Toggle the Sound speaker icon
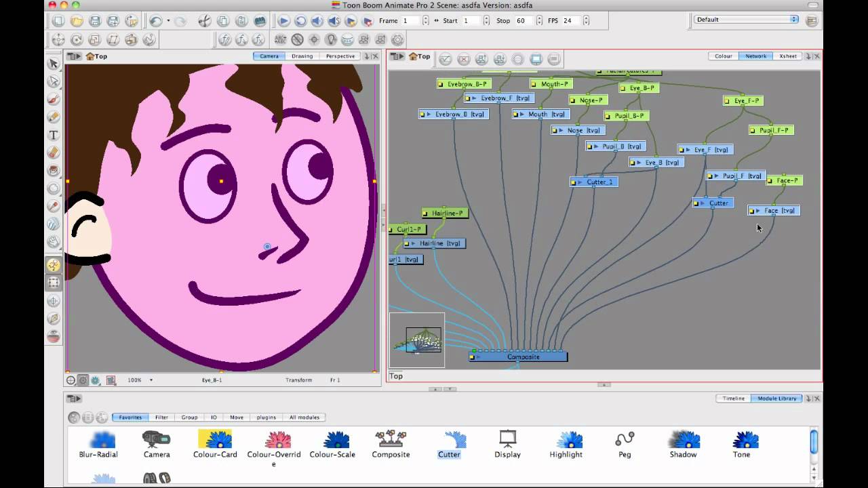This screenshot has width=868, height=488. (x=317, y=21)
